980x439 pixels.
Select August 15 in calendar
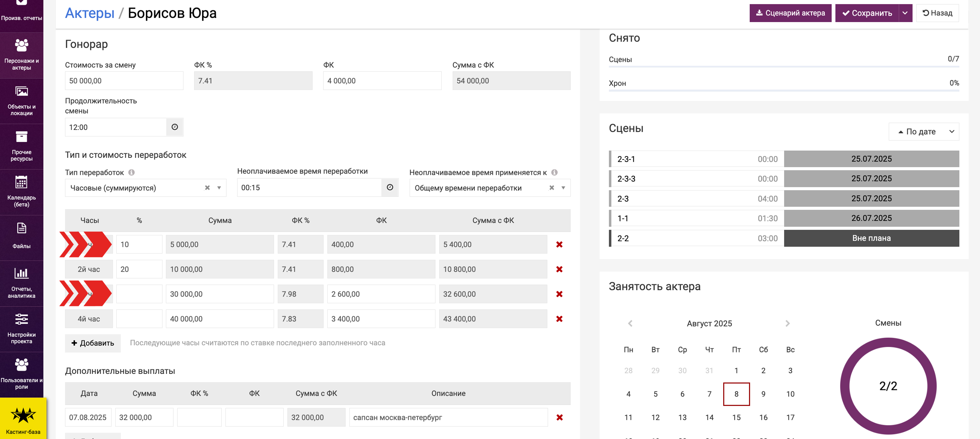[736, 418]
